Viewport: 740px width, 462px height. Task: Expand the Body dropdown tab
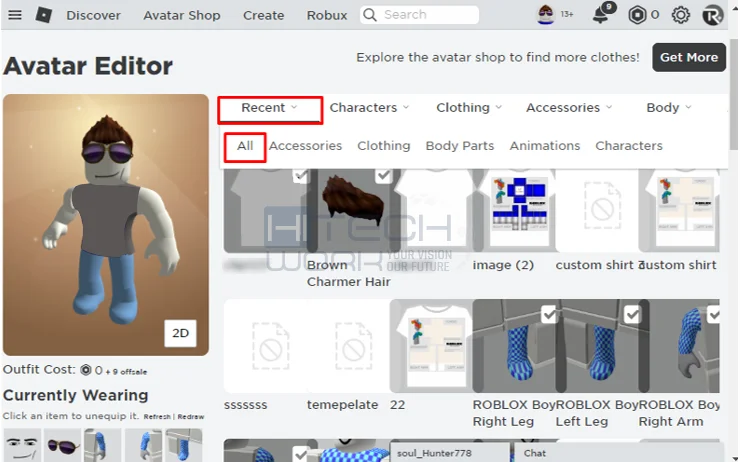[669, 108]
